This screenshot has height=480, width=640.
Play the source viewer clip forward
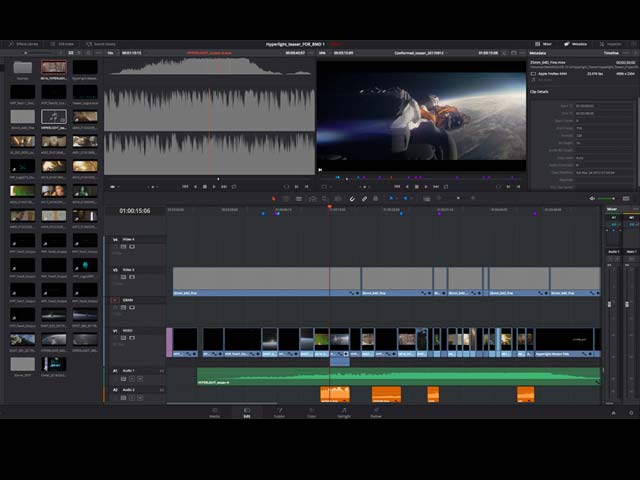point(214,187)
